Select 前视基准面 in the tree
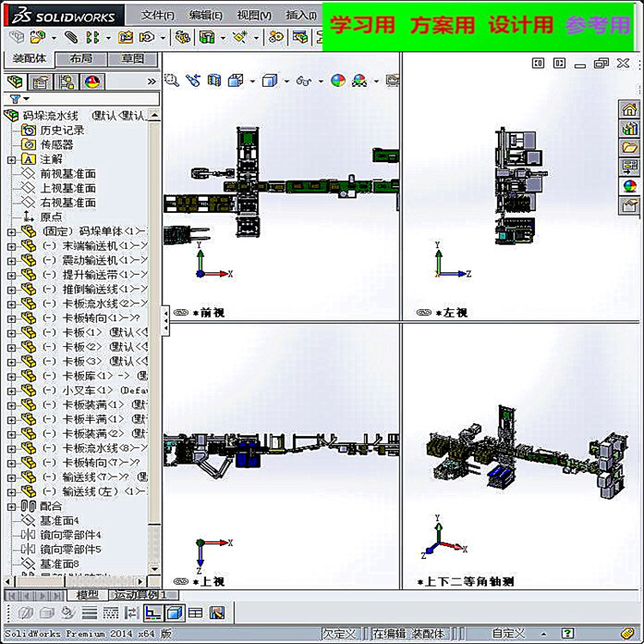This screenshot has height=644, width=644. pyautogui.click(x=68, y=173)
